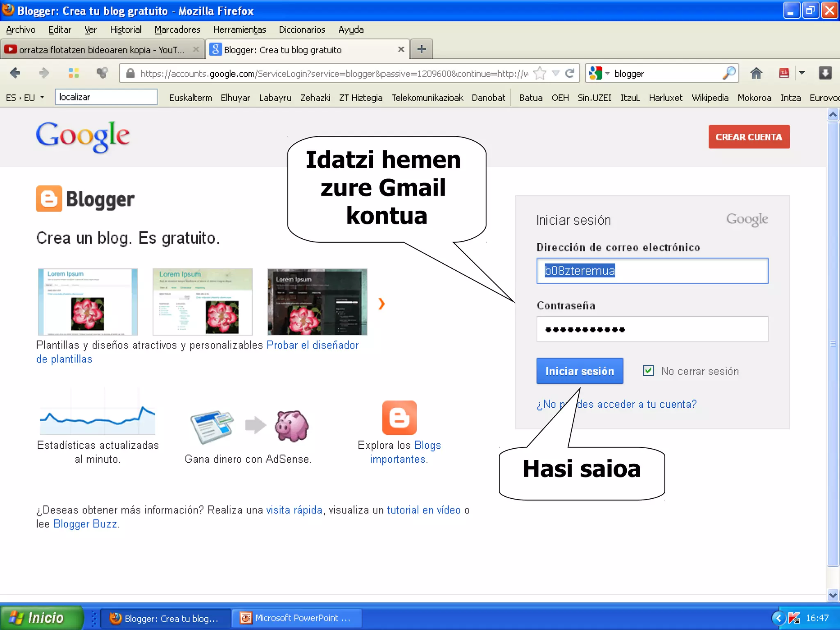Go to the home page icon
The image size is (840, 630).
tap(756, 73)
